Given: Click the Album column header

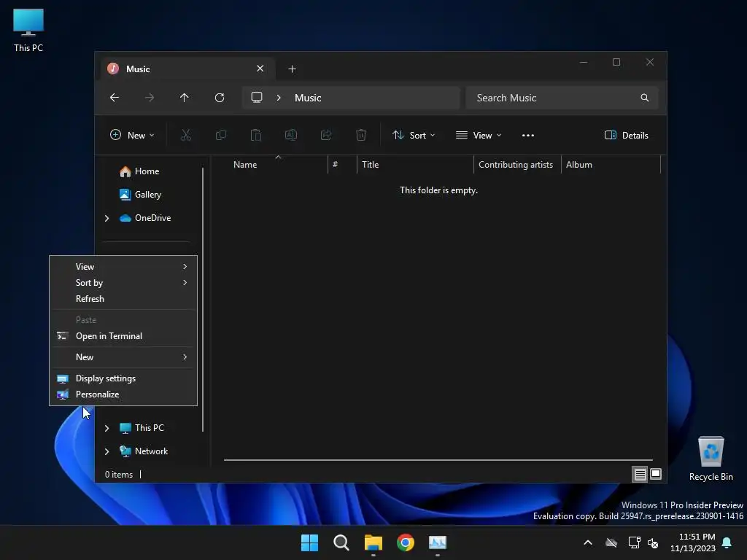Looking at the screenshot, I should tap(611, 165).
